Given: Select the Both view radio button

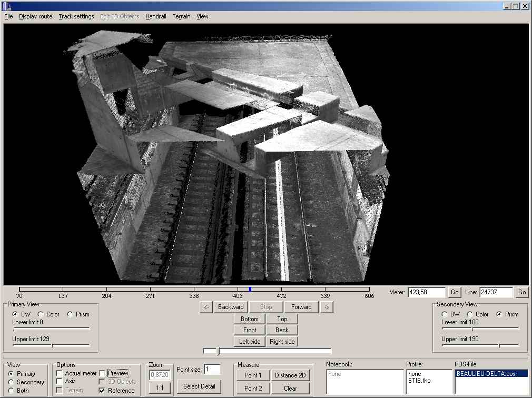Looking at the screenshot, I should pos(12,391).
